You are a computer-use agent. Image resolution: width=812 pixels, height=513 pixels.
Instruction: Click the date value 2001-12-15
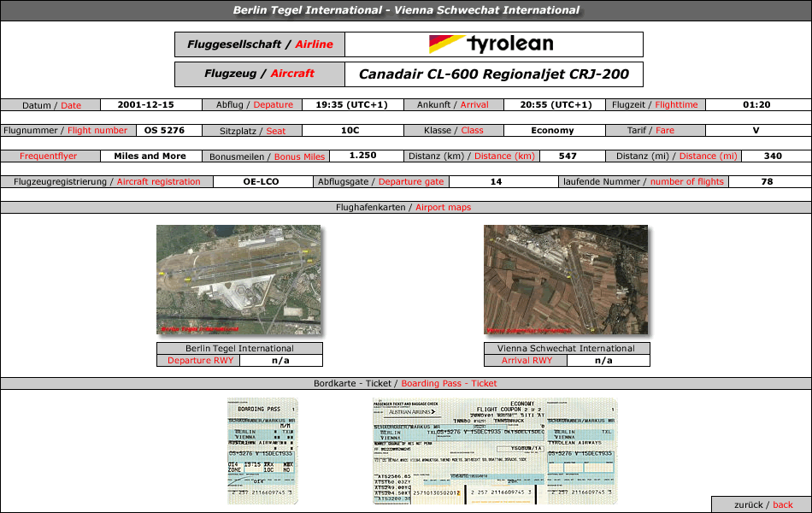(x=145, y=104)
